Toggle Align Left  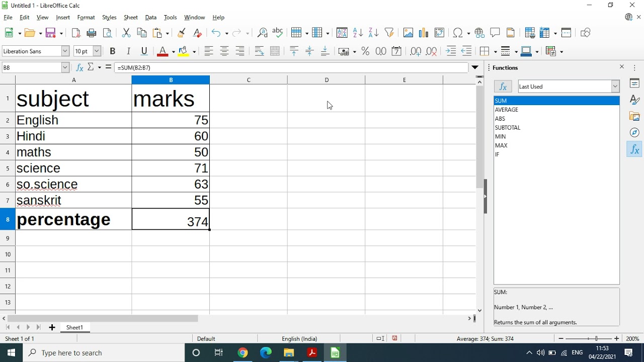(208, 51)
